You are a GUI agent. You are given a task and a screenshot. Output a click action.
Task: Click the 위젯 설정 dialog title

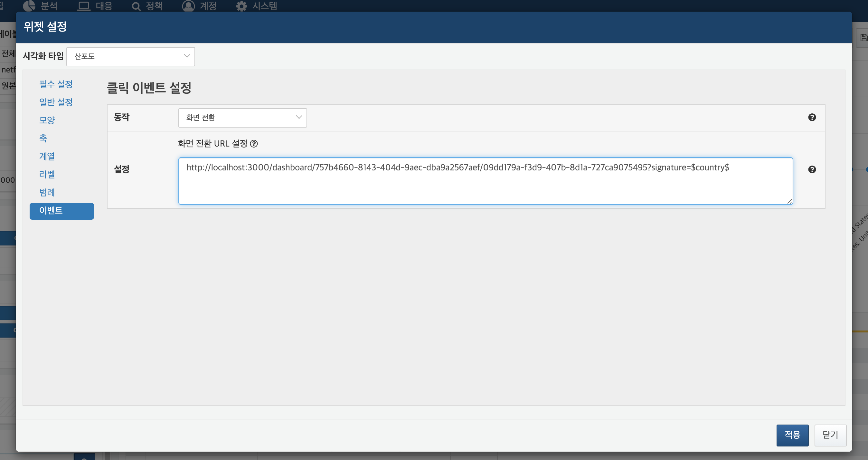[x=45, y=27]
